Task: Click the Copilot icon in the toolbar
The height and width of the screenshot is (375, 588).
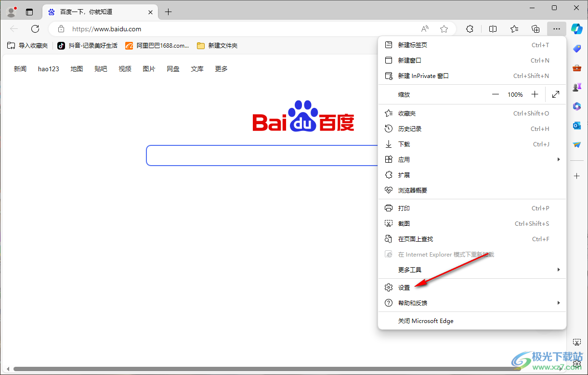Action: point(576,29)
